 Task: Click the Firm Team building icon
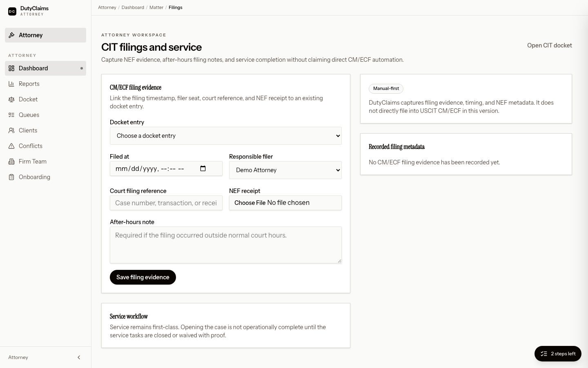click(11, 162)
